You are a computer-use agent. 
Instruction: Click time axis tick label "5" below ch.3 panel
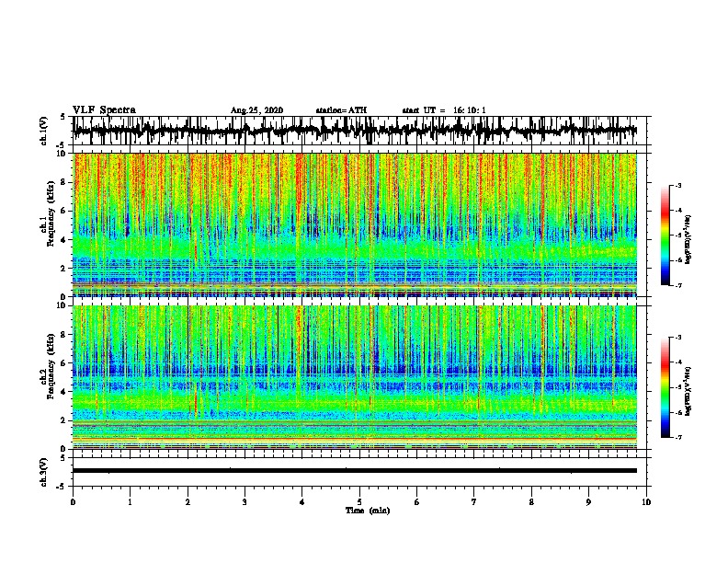(359, 502)
